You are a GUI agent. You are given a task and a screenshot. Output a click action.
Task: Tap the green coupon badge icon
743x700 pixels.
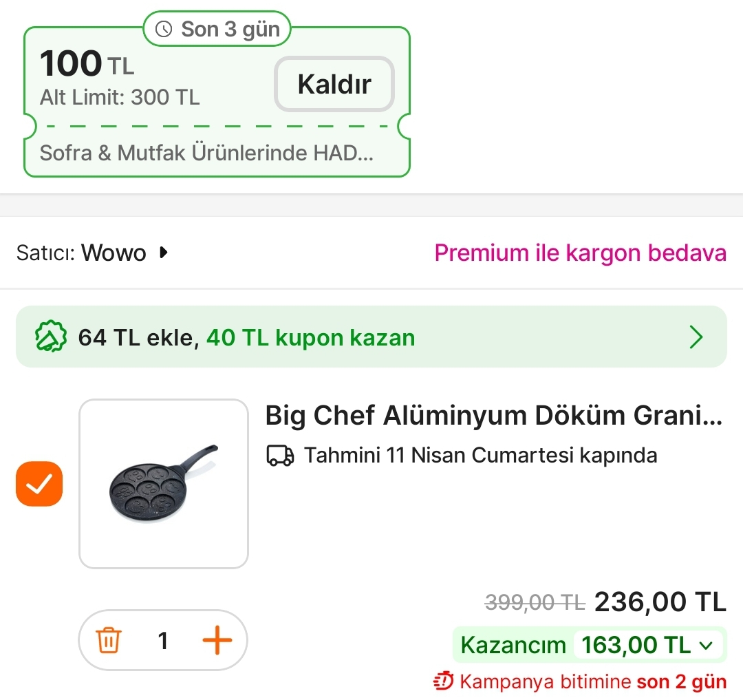51,337
